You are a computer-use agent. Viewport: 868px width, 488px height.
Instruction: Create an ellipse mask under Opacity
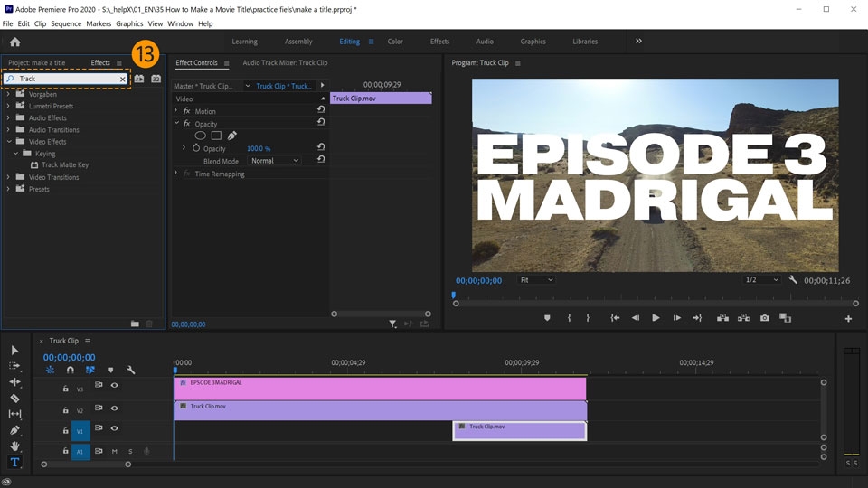pos(201,136)
